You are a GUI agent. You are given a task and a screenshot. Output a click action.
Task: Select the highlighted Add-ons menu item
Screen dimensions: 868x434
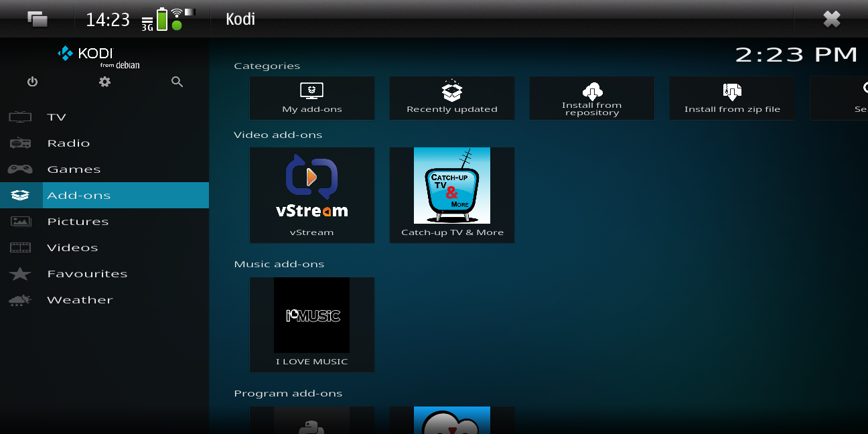[x=104, y=196]
